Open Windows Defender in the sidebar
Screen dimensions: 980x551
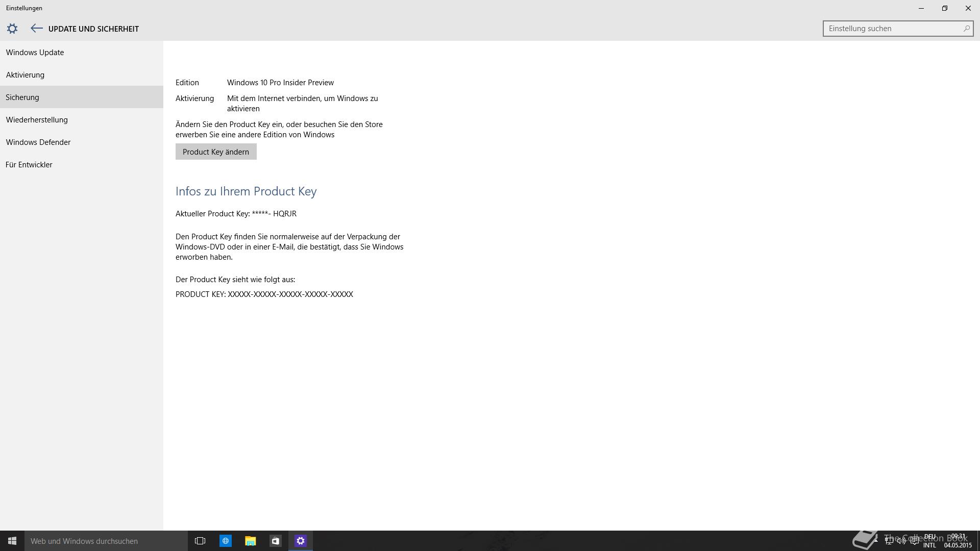82,142
